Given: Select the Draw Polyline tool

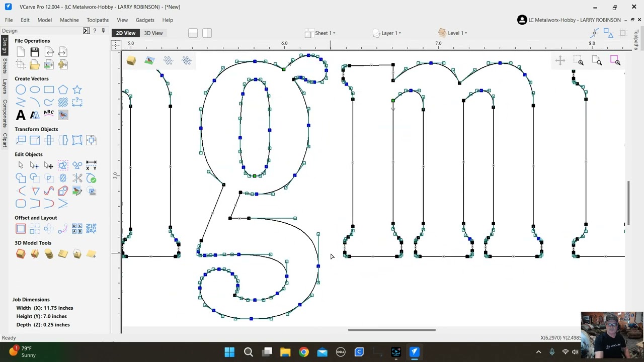Looking at the screenshot, I should point(21,102).
